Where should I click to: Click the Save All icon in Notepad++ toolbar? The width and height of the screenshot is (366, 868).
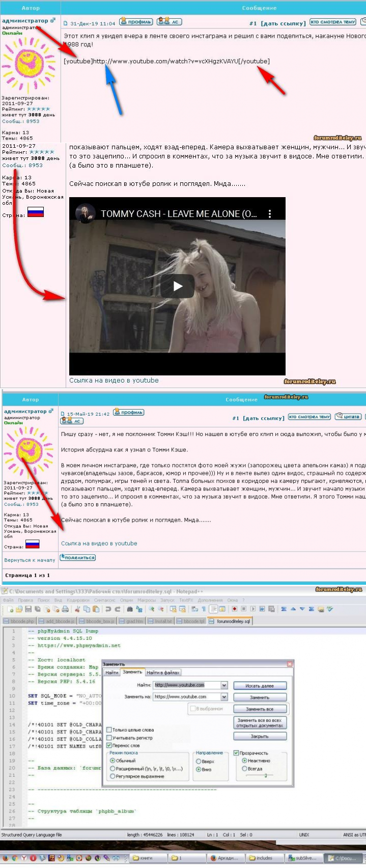click(x=37, y=609)
